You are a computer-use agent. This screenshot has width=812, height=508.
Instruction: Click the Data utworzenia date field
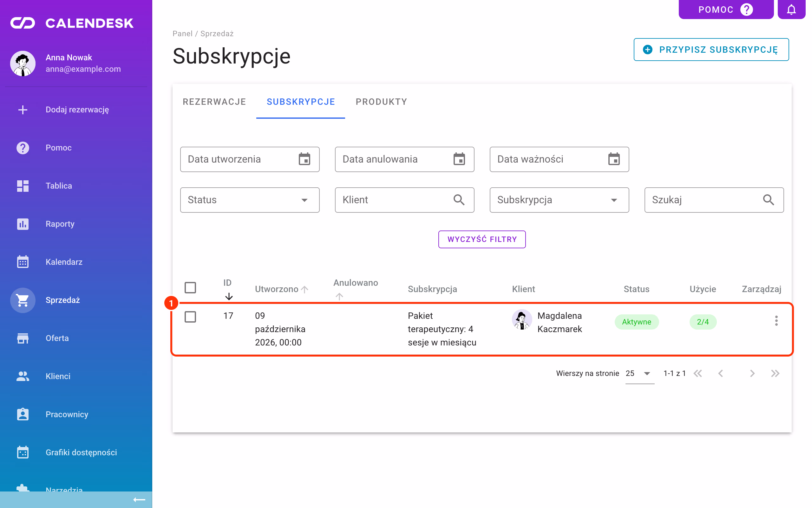[250, 159]
